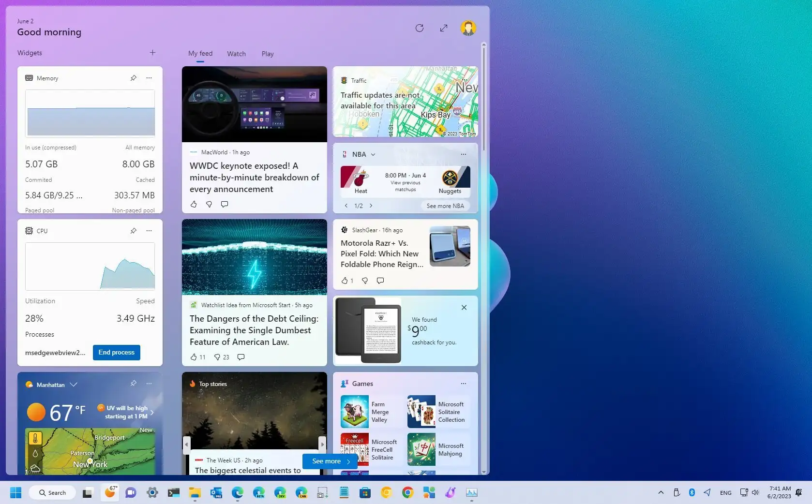Image resolution: width=812 pixels, height=504 pixels.
Task: Pin the CPU widget
Action: pyautogui.click(x=133, y=231)
